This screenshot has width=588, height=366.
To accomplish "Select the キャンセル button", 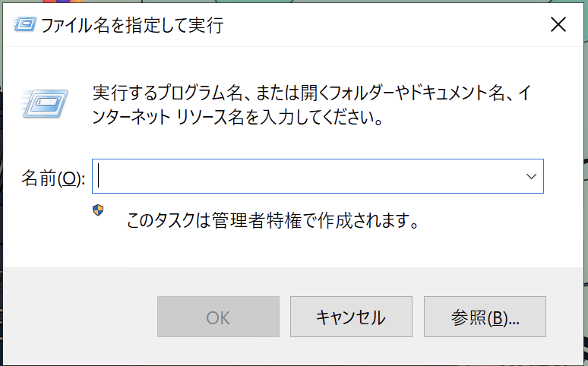I will [x=351, y=317].
